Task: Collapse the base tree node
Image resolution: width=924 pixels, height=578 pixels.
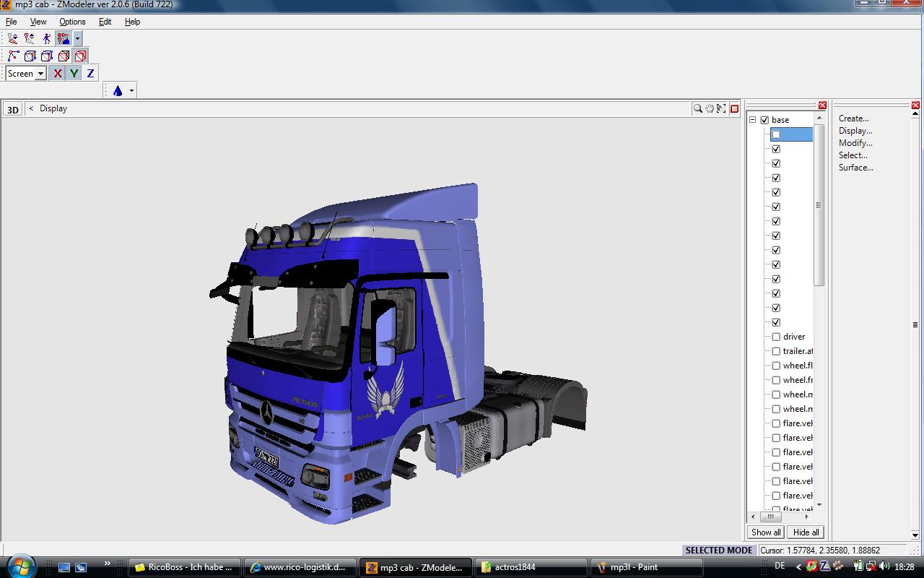Action: (752, 120)
